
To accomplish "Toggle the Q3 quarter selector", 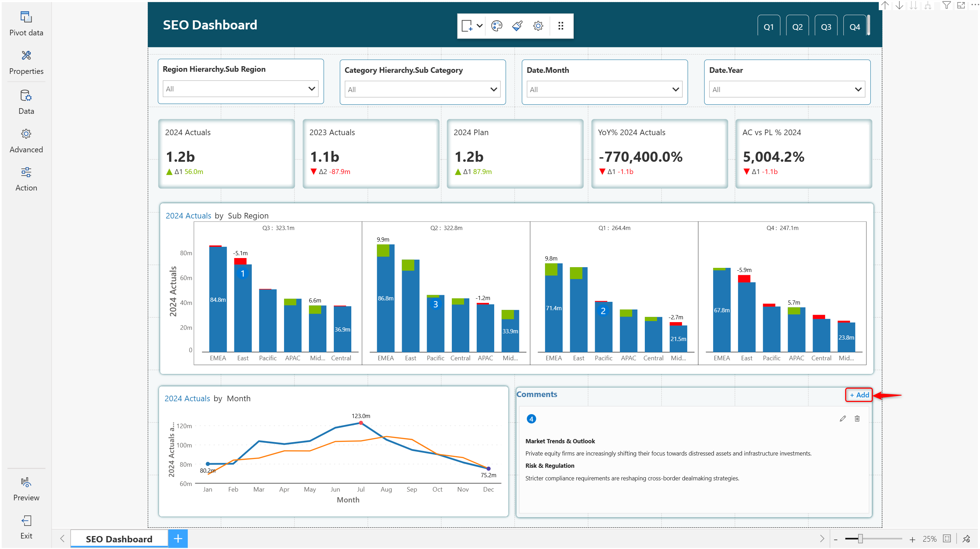I will coord(826,27).
